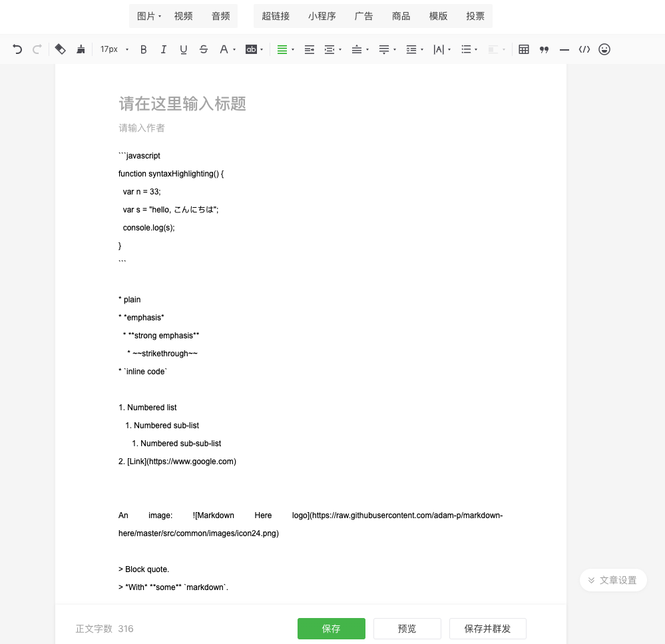Click the spacing-before-paragraph icon
The image size is (665, 644).
pyautogui.click(x=357, y=49)
